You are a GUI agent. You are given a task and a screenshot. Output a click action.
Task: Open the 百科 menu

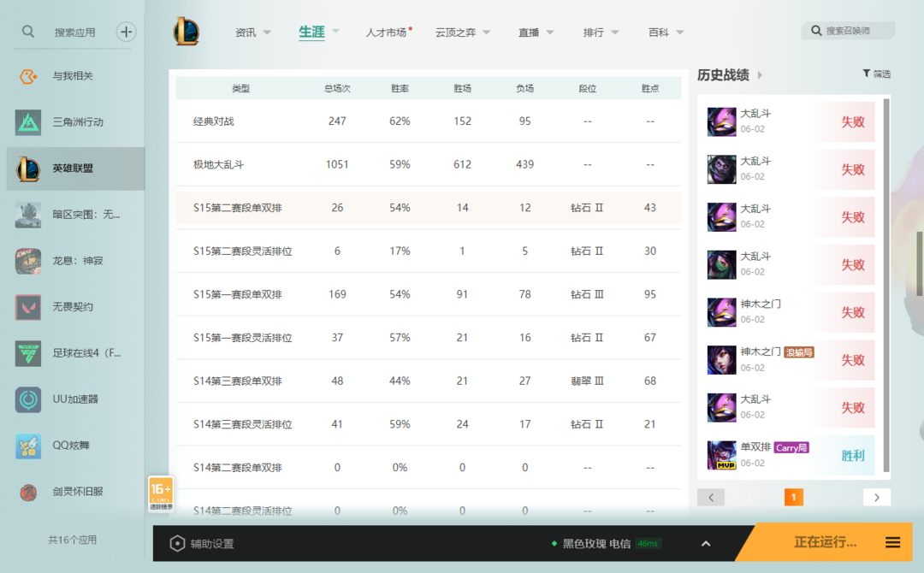(658, 32)
